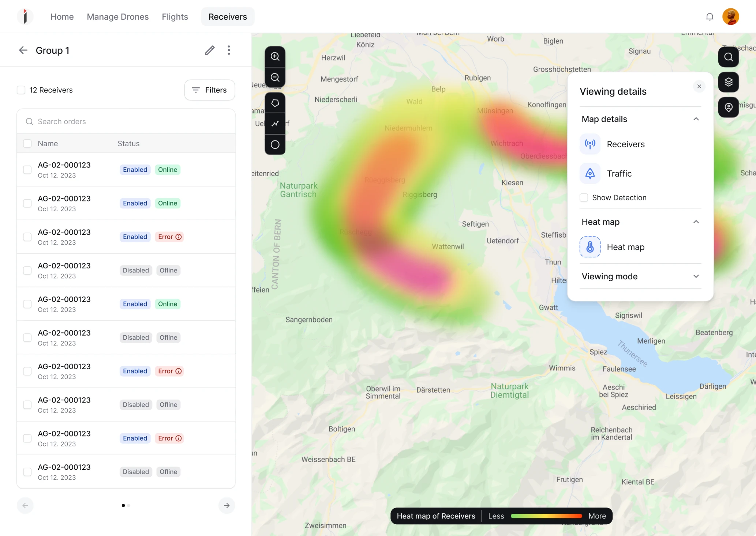Select the polygon drawing tool
The height and width of the screenshot is (536, 756).
click(x=275, y=103)
